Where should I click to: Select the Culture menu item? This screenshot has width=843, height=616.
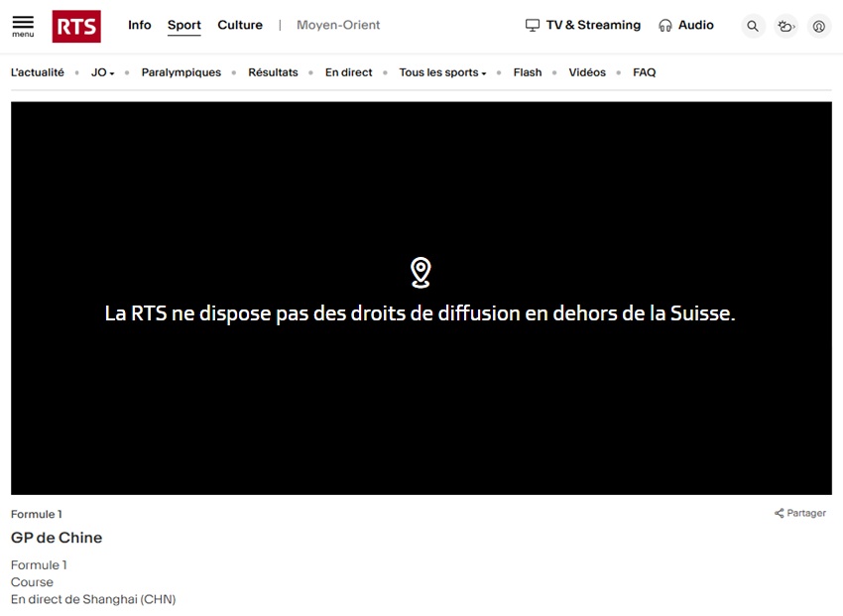[x=240, y=25]
